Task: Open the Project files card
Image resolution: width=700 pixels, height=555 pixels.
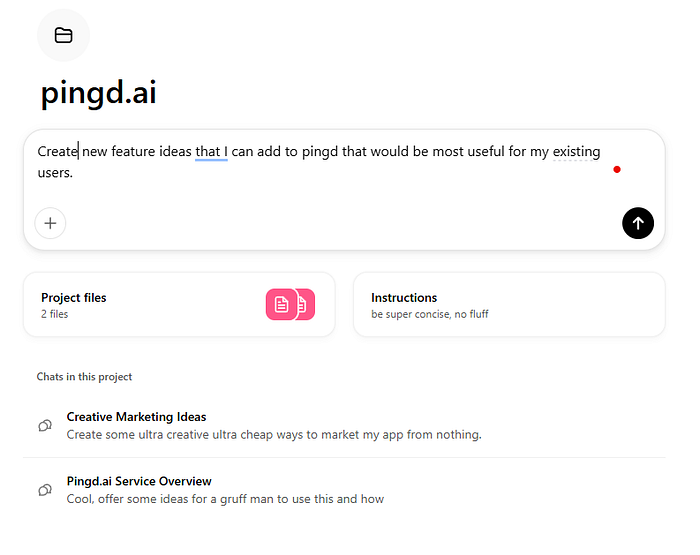Action: [179, 305]
